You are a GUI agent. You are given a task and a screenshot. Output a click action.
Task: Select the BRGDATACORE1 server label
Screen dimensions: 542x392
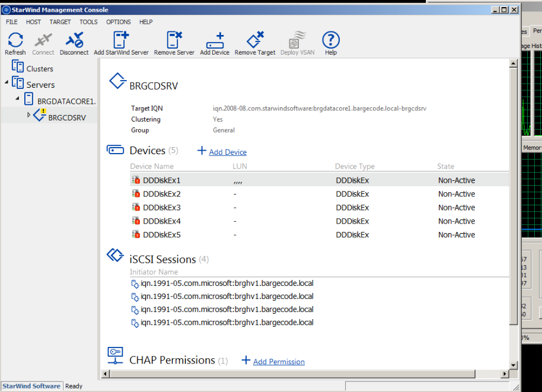pos(66,101)
